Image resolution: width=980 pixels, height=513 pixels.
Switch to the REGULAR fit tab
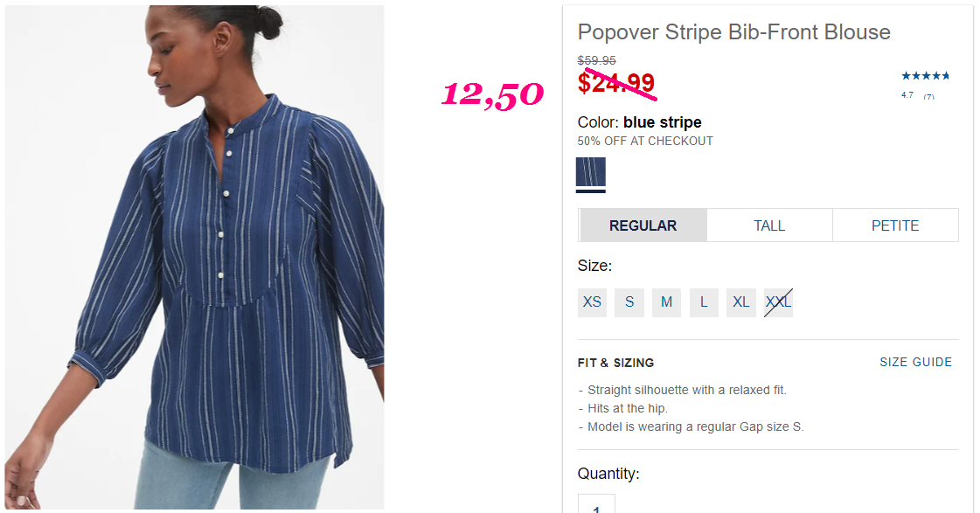coord(643,225)
